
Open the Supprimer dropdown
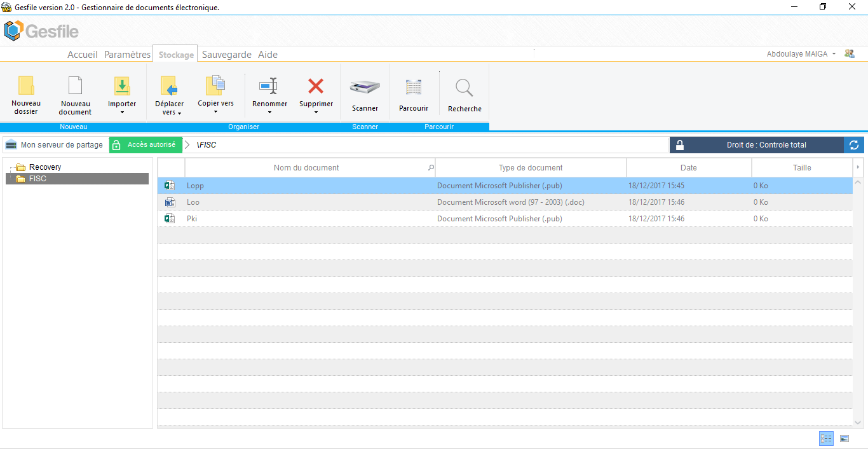click(316, 113)
